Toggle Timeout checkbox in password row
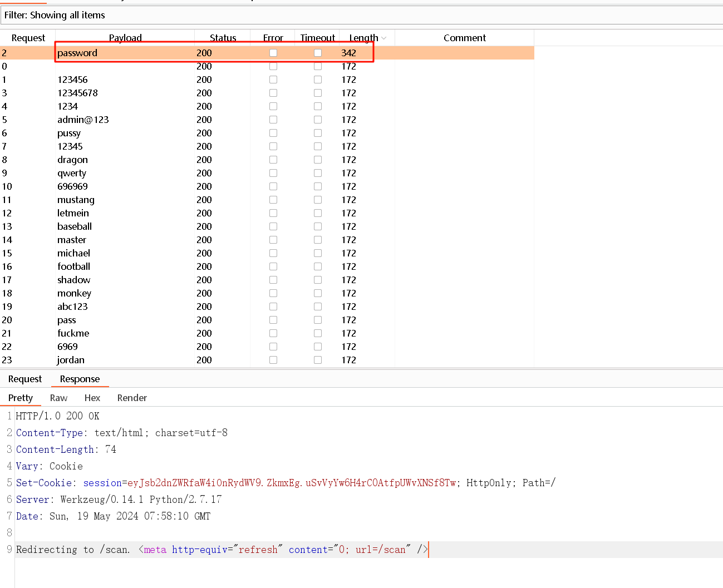Screen dimensions: 723x588 tap(318, 53)
